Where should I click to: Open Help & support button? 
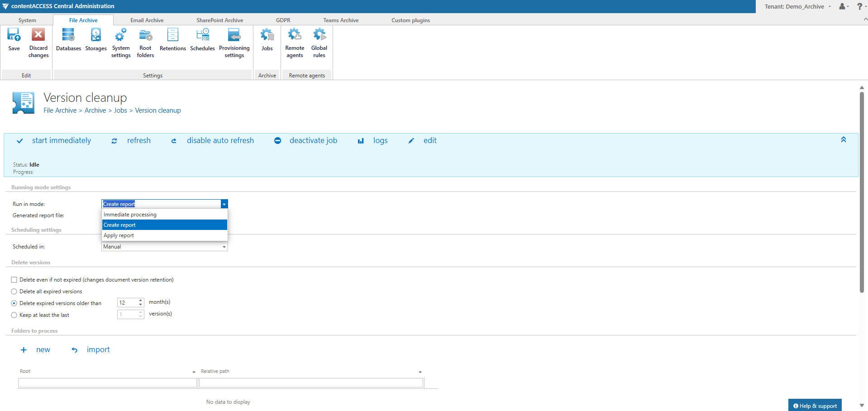click(815, 406)
